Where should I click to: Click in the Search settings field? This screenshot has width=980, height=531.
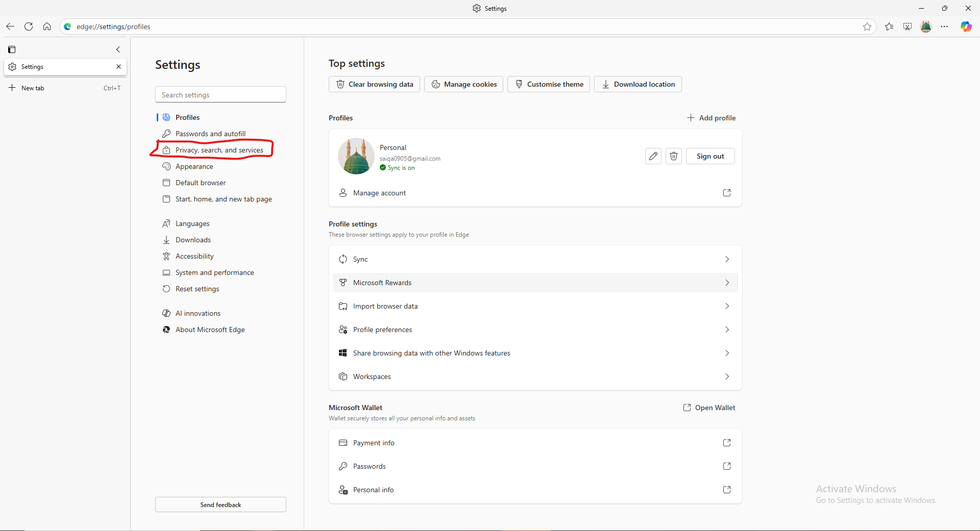pyautogui.click(x=220, y=95)
